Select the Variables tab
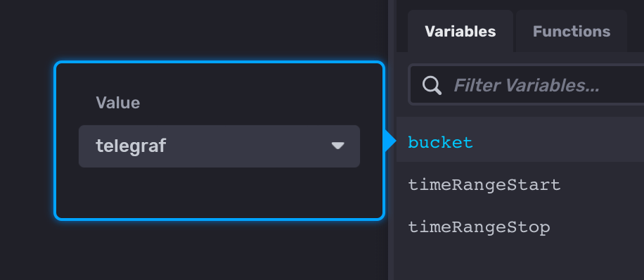The image size is (644, 280). click(461, 31)
